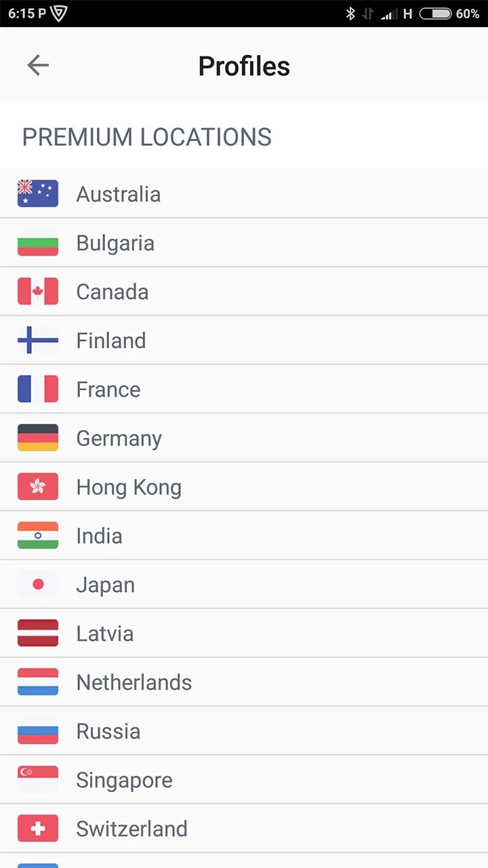488x868 pixels.
Task: Tap the Switzerland flag icon
Action: pos(38,828)
